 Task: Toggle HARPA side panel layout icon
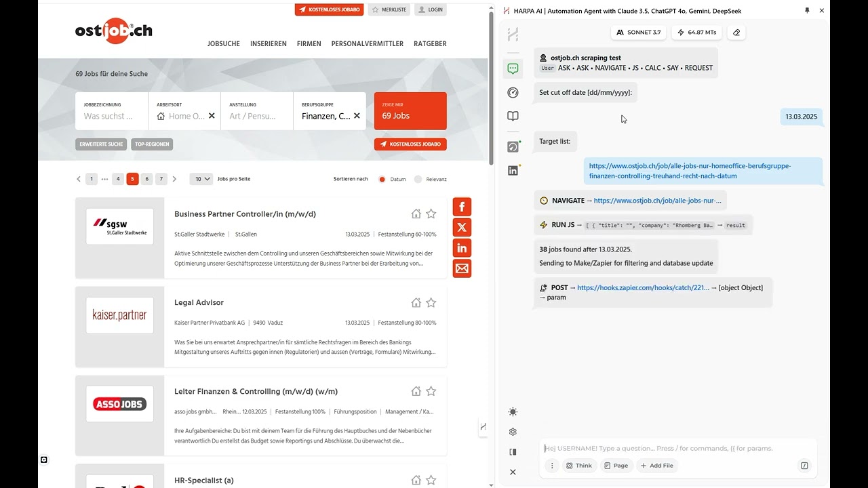[x=513, y=452]
